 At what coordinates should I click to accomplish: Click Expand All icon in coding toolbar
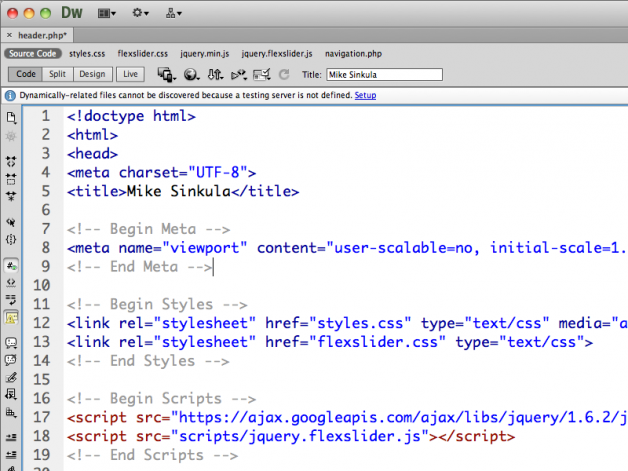coord(11,196)
